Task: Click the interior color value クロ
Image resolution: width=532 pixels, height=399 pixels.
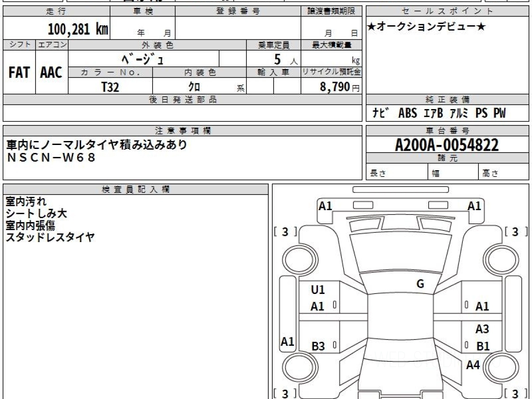Action: tap(194, 87)
